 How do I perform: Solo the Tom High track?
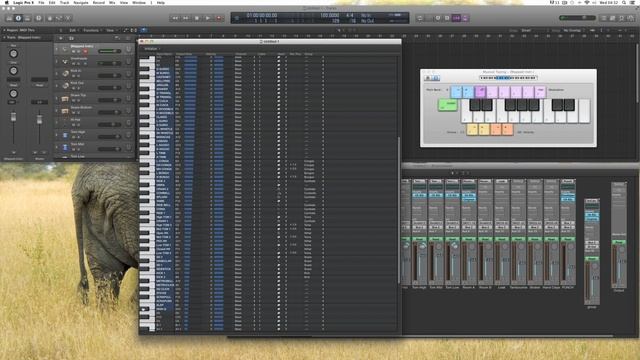pos(79,137)
